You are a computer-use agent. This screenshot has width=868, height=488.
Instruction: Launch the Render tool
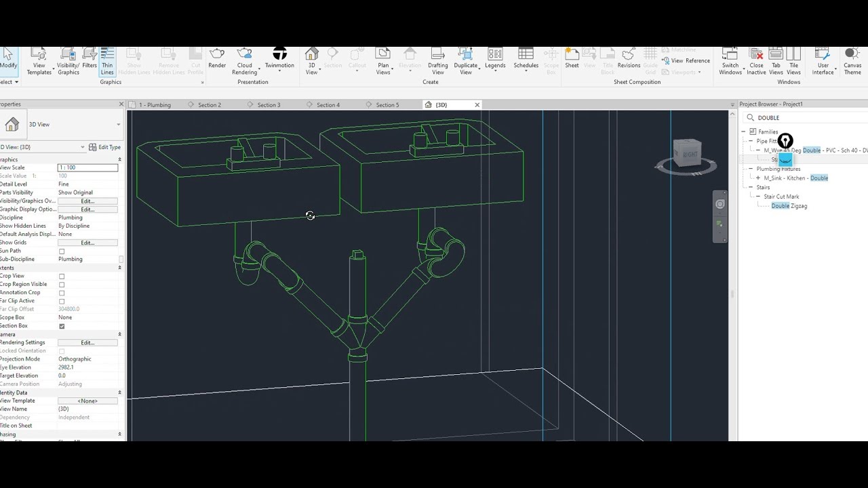click(x=217, y=58)
